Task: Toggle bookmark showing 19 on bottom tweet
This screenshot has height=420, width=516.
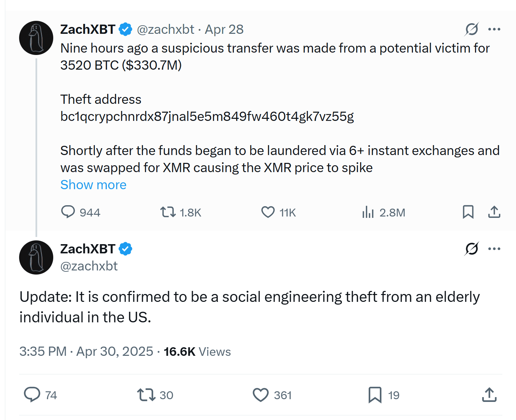Action: tap(375, 395)
